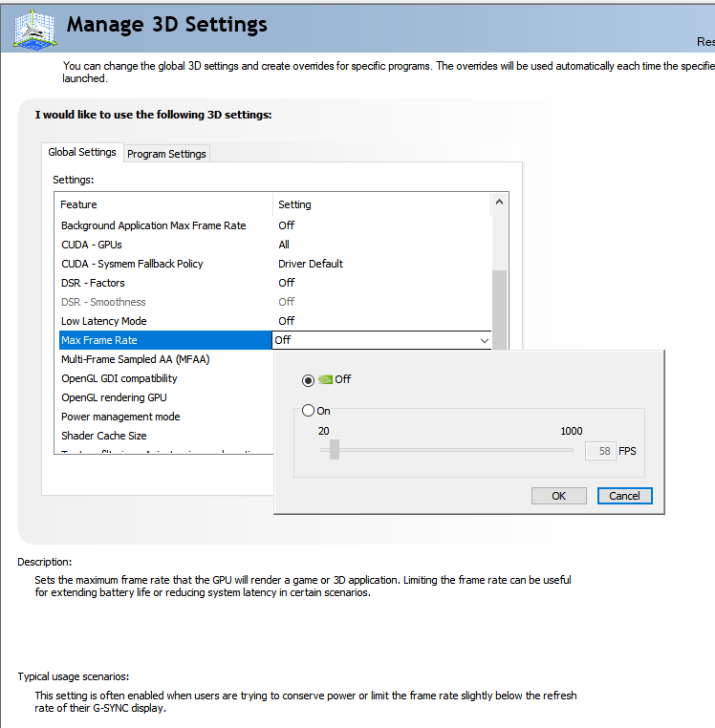The image size is (715, 728).
Task: Select Background Application Max Frame Rate row
Action: click(275, 225)
